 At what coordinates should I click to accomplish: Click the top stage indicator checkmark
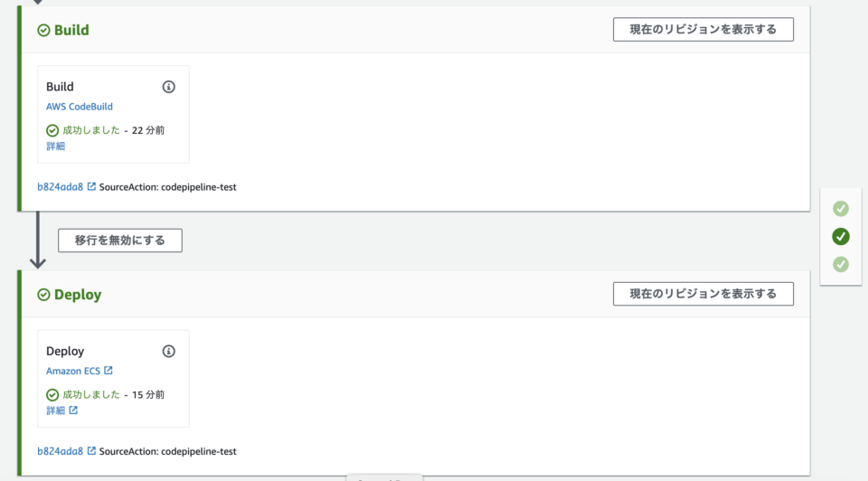(841, 209)
